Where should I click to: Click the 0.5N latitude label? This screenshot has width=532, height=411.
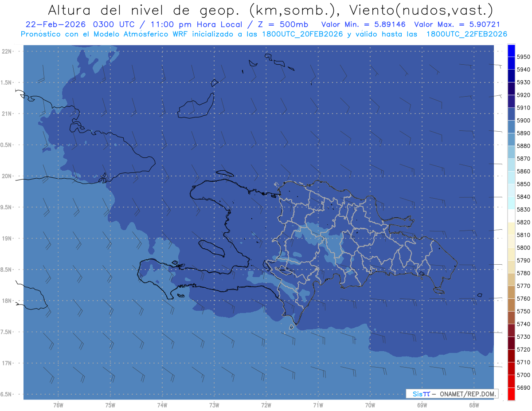click(x=6, y=145)
